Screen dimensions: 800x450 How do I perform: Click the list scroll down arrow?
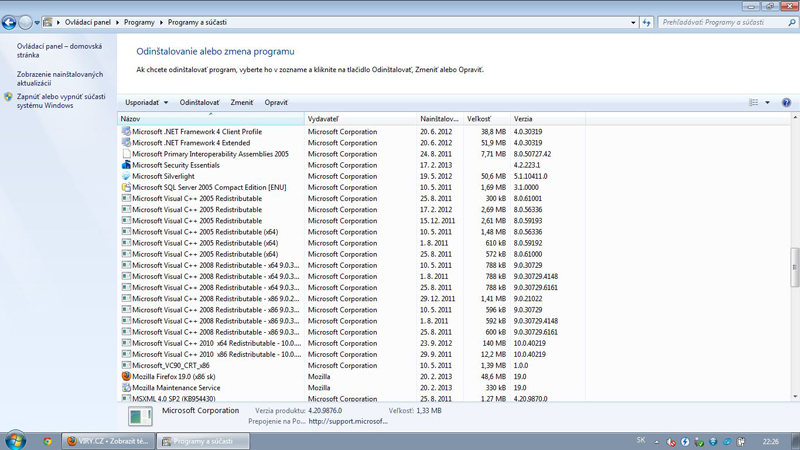795,397
